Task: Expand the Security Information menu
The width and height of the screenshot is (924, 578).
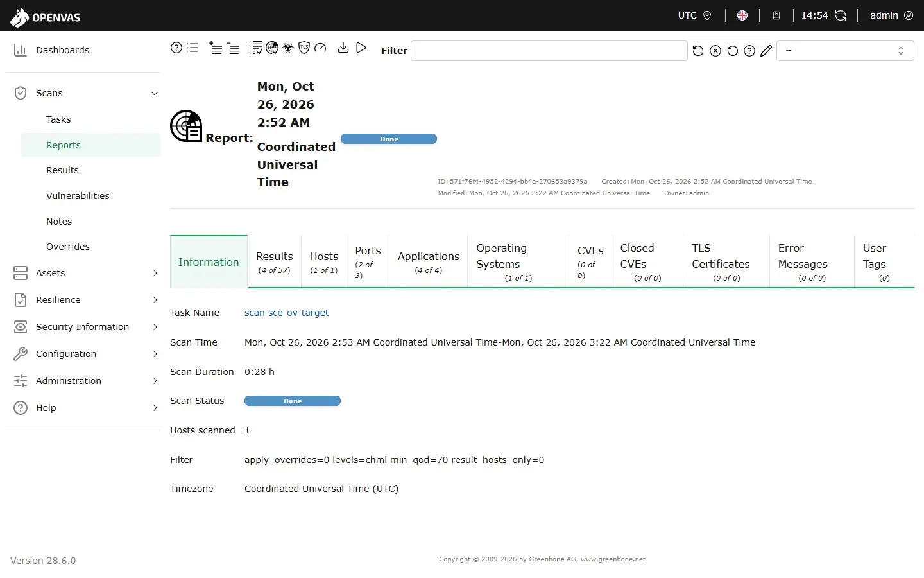Action: click(x=155, y=327)
